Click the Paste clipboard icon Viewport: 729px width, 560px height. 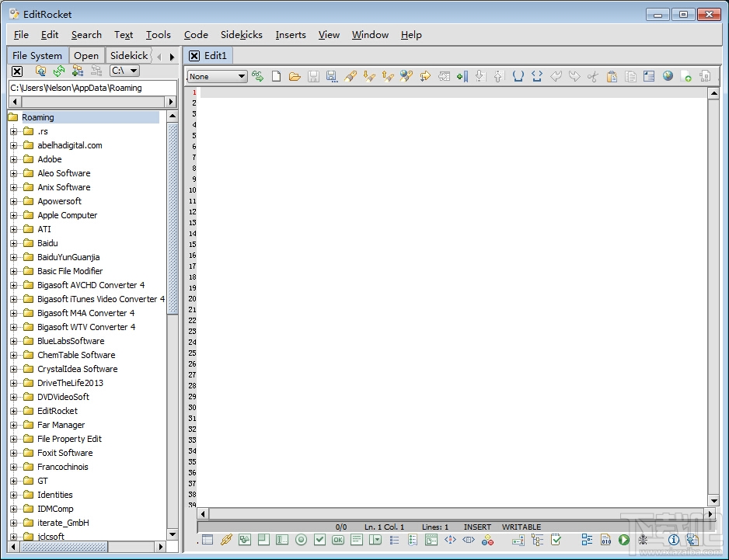612,76
